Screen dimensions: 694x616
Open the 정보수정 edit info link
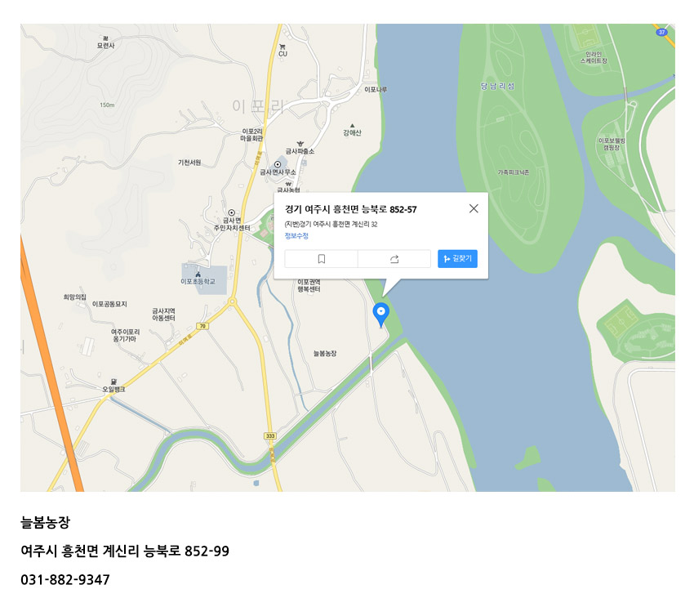point(296,235)
